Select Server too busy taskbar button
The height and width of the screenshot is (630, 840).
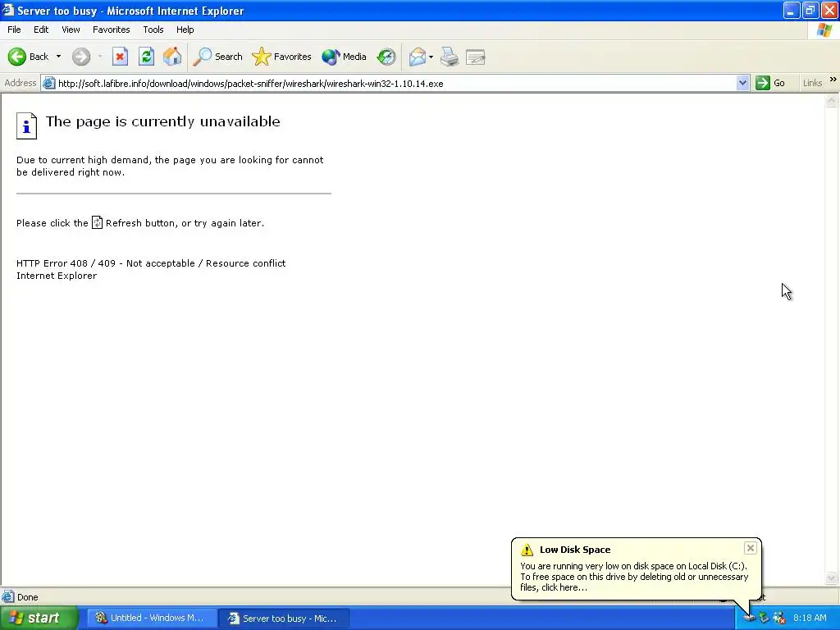pyautogui.click(x=285, y=619)
